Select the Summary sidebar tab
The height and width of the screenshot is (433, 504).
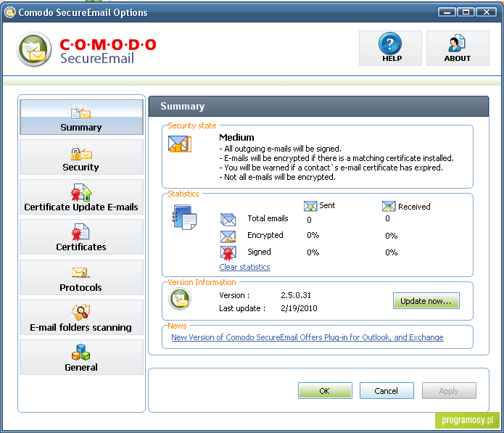point(81,117)
